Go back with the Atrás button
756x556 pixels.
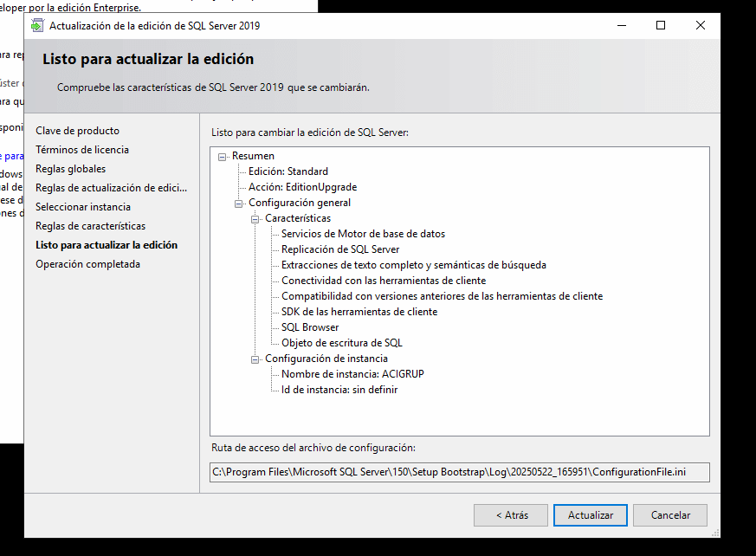(511, 515)
